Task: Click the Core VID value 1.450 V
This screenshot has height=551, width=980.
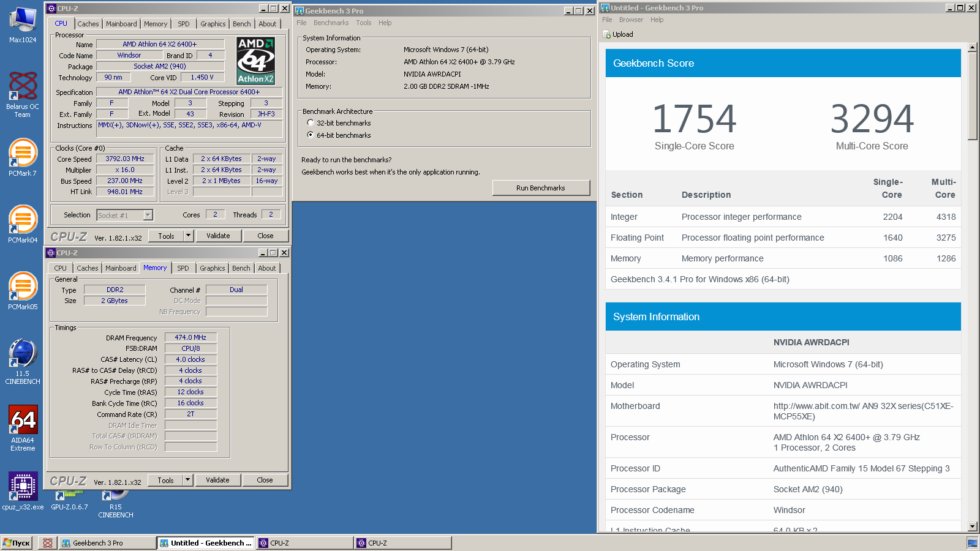Action: (202, 77)
